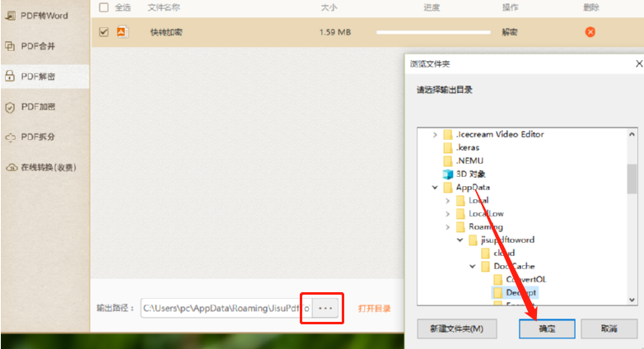644x349 pixels.
Task: Click the 1.59 MB size cell
Action: pos(335,32)
